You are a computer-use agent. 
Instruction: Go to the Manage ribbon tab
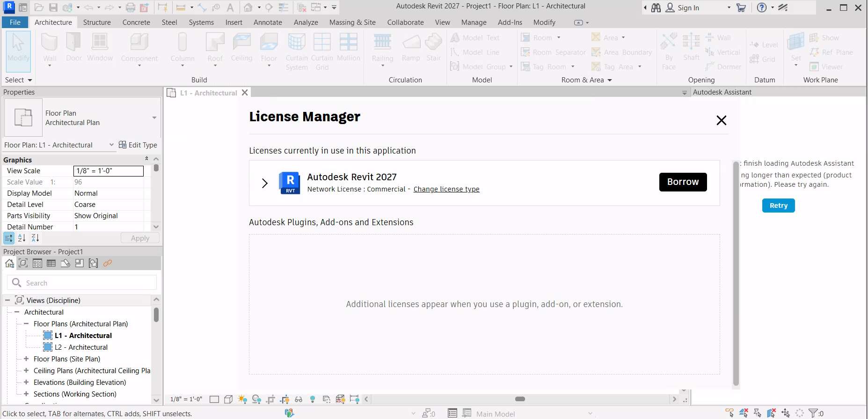pos(474,22)
